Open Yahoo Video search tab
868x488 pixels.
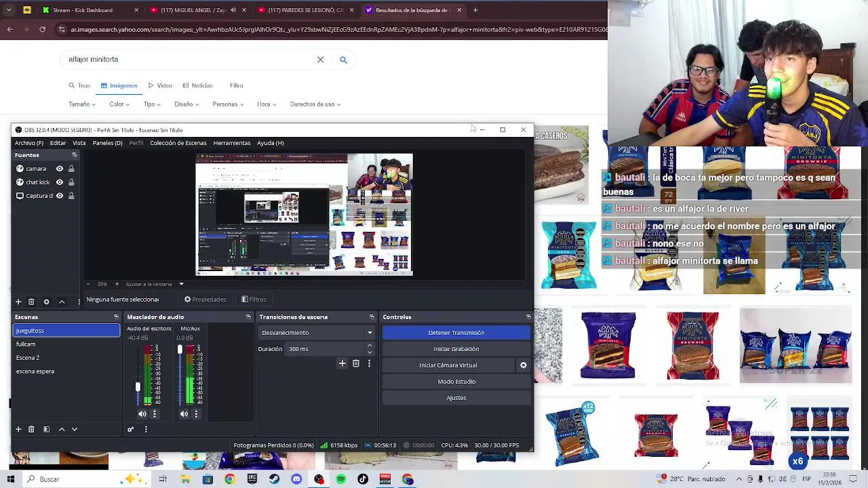click(160, 85)
